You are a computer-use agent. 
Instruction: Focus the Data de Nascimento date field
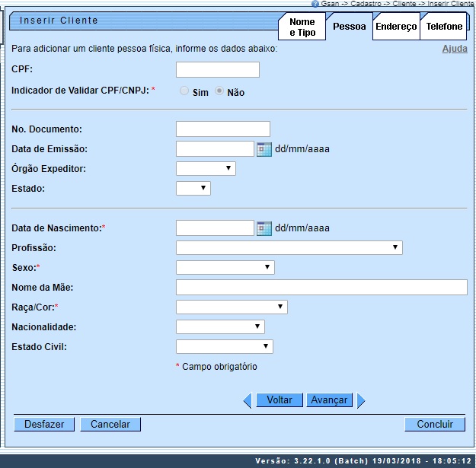[215, 228]
